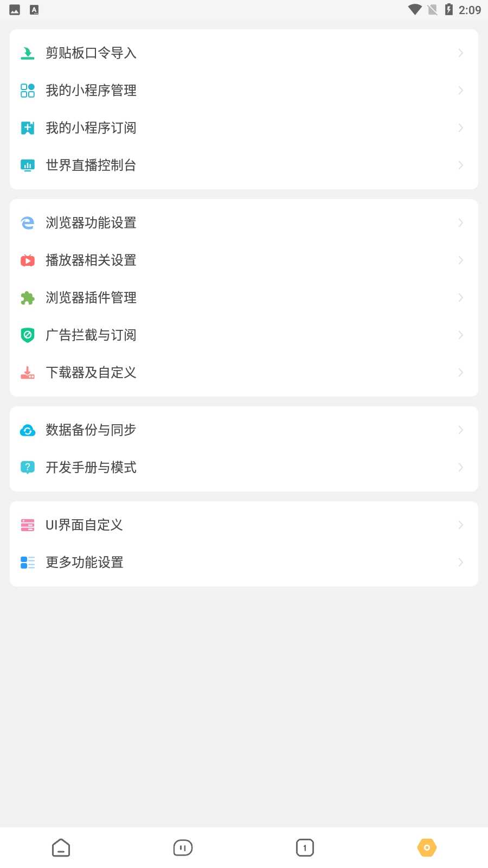Open the tab switcher showing 1
Screen dimensions: 488x868
pos(305,847)
